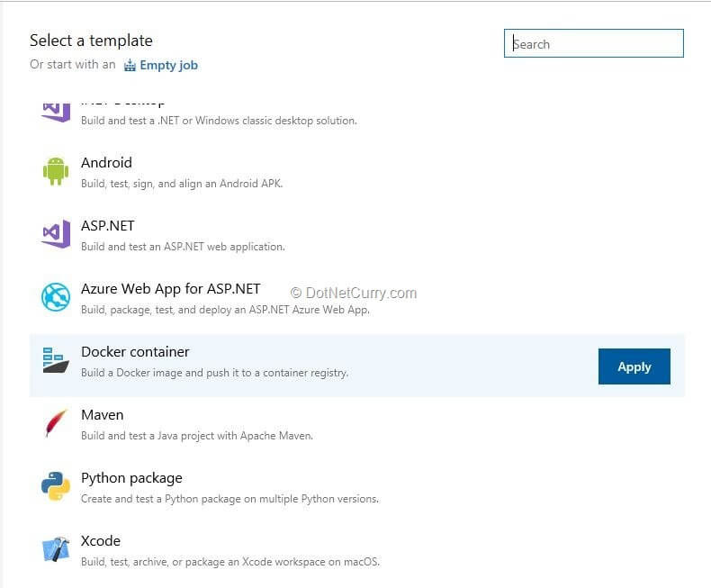Select the Xcode template title

pyautogui.click(x=101, y=541)
